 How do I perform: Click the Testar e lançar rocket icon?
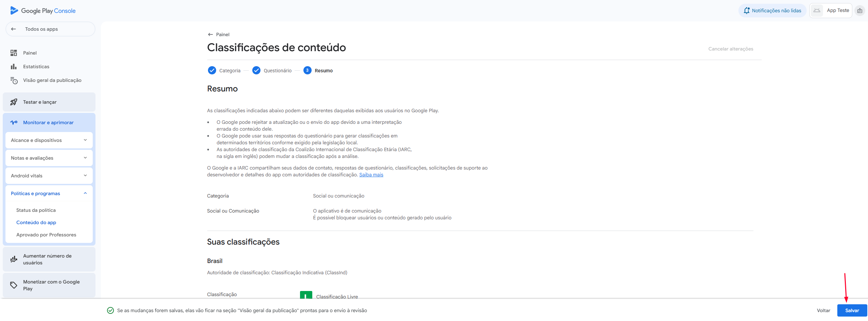(14, 102)
